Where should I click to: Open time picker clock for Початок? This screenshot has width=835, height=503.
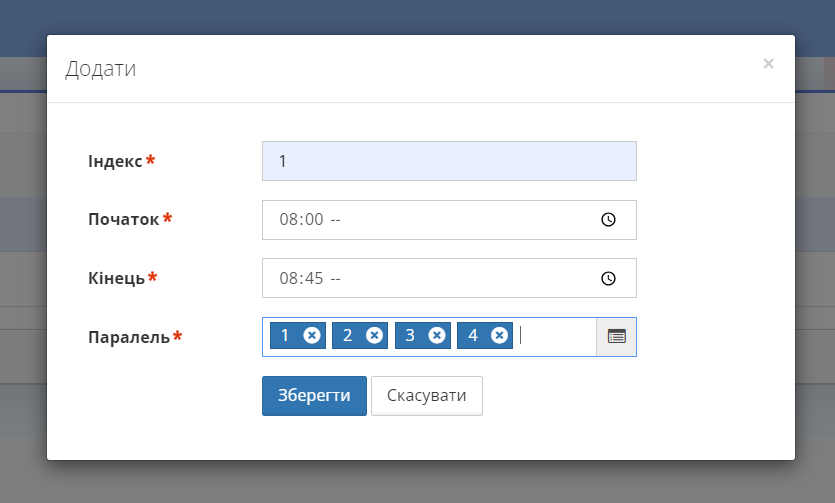[608, 220]
